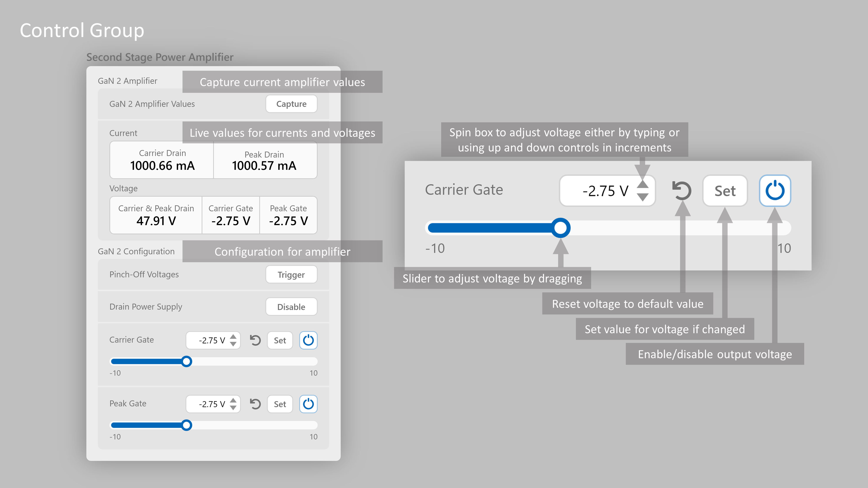Click the power icon beside Peak Gate
This screenshot has height=488, width=868.
pyautogui.click(x=308, y=404)
